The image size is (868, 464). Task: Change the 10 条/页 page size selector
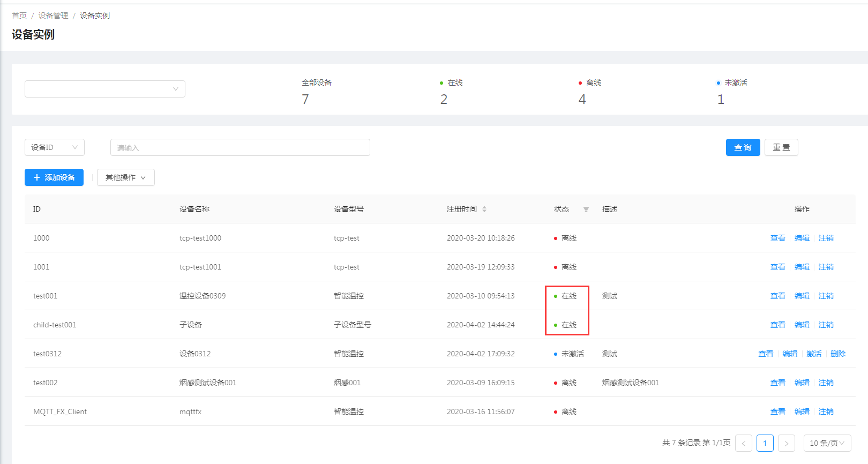[x=827, y=443]
